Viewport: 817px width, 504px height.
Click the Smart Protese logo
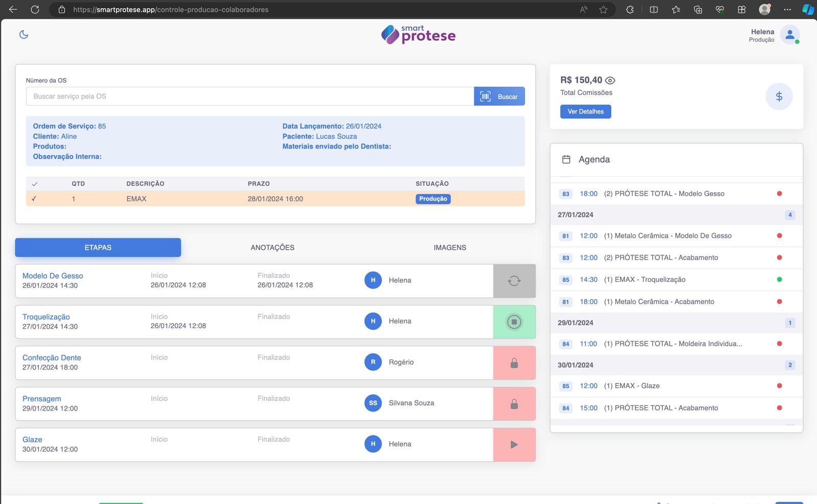click(x=418, y=34)
